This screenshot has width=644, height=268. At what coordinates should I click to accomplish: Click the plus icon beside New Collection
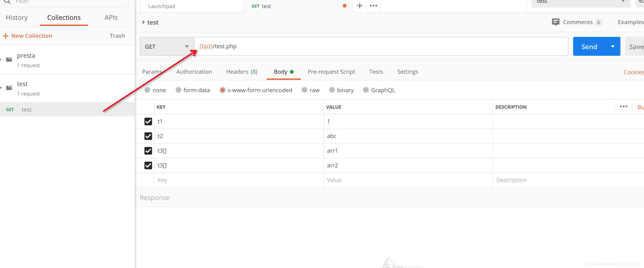coord(5,36)
